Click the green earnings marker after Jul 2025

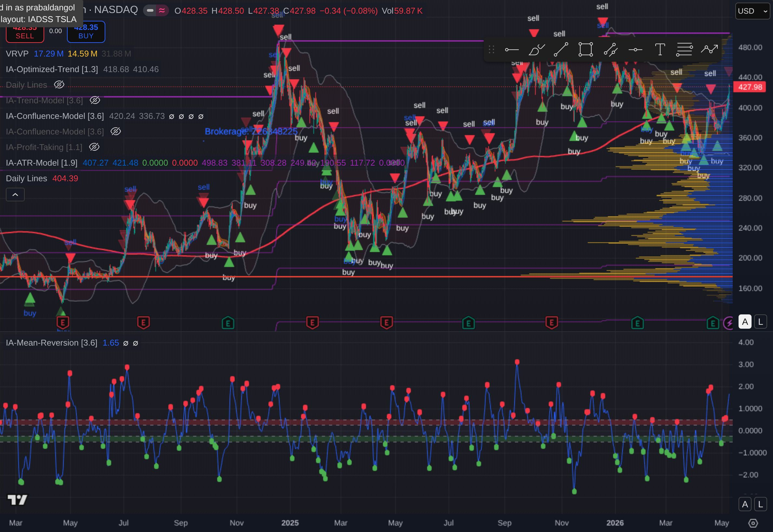(468, 323)
